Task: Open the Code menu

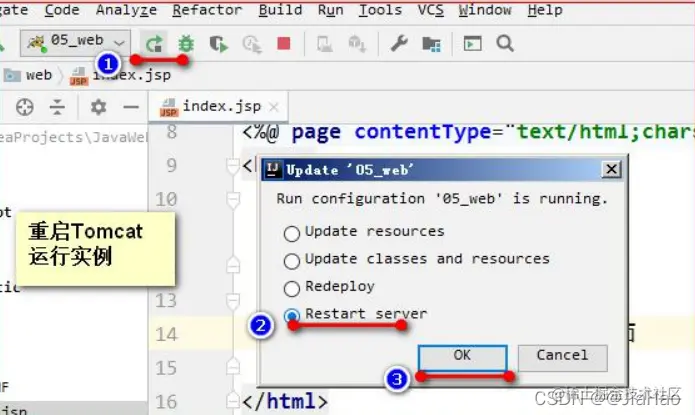Action: point(62,10)
